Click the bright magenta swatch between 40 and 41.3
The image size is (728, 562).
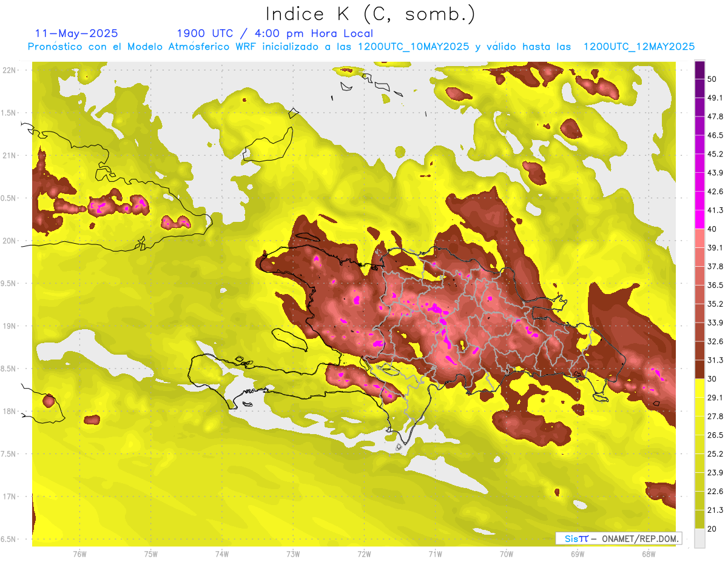pos(699,220)
